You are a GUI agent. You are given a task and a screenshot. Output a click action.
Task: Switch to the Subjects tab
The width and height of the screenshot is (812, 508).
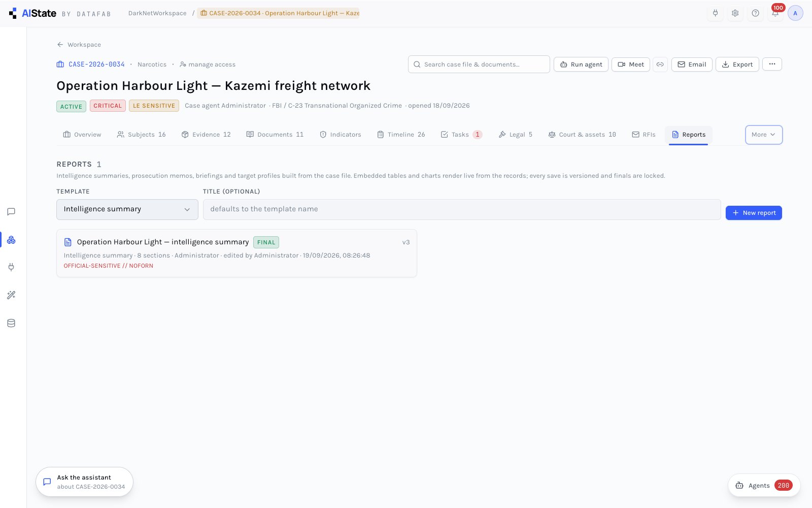[x=142, y=135]
